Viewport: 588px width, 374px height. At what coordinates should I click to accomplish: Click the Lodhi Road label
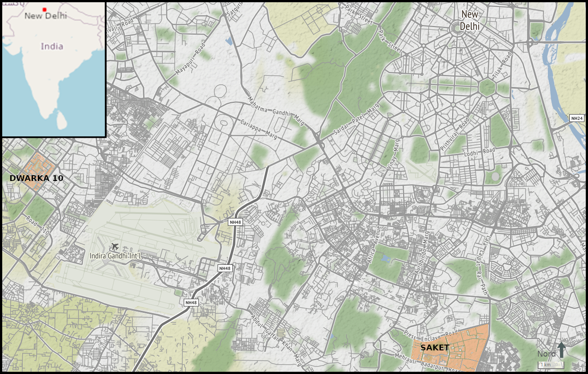pos(479,152)
